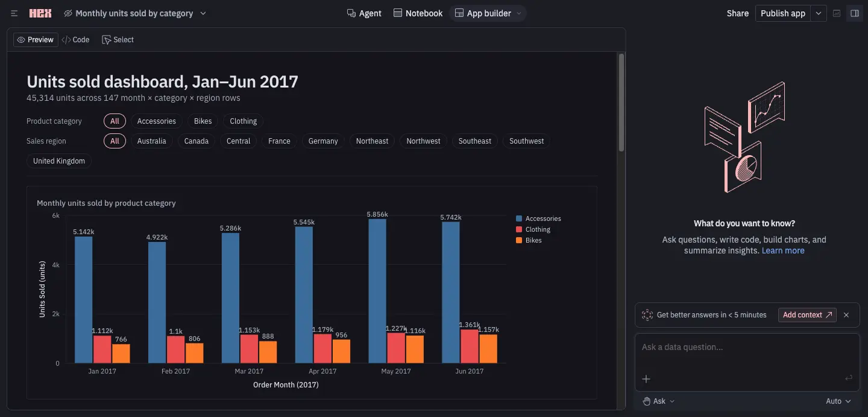Image resolution: width=868 pixels, height=417 pixels.
Task: Switch to the Agent tab
Action: (x=364, y=13)
